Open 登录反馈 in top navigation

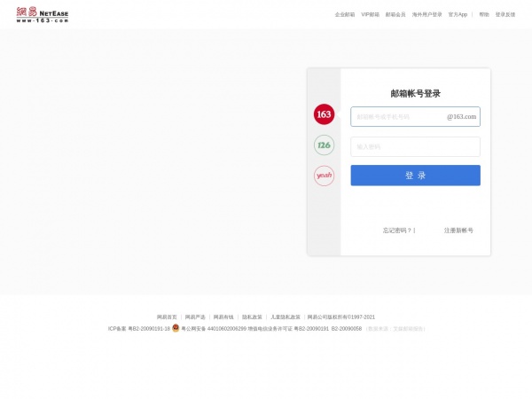[x=505, y=14]
